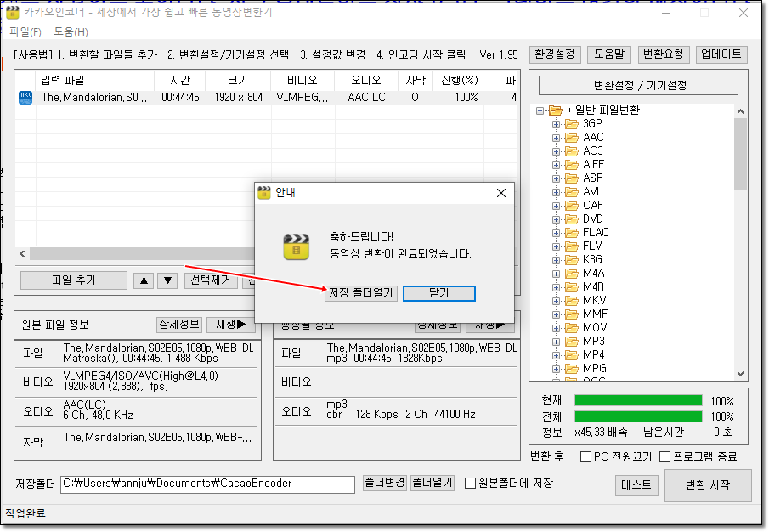This screenshot has width=769, height=532.
Task: Click 상세정보 in 원본 파일 정보 panel
Action: click(179, 325)
